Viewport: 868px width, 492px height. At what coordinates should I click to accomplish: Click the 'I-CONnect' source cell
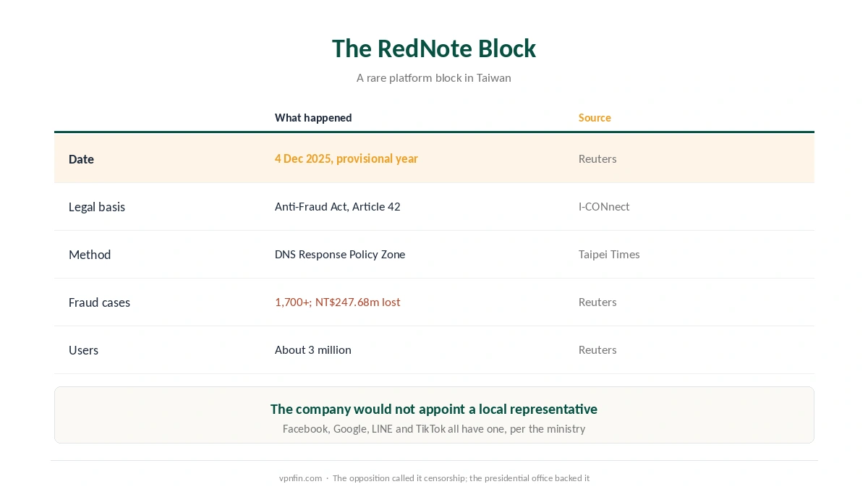click(x=604, y=206)
